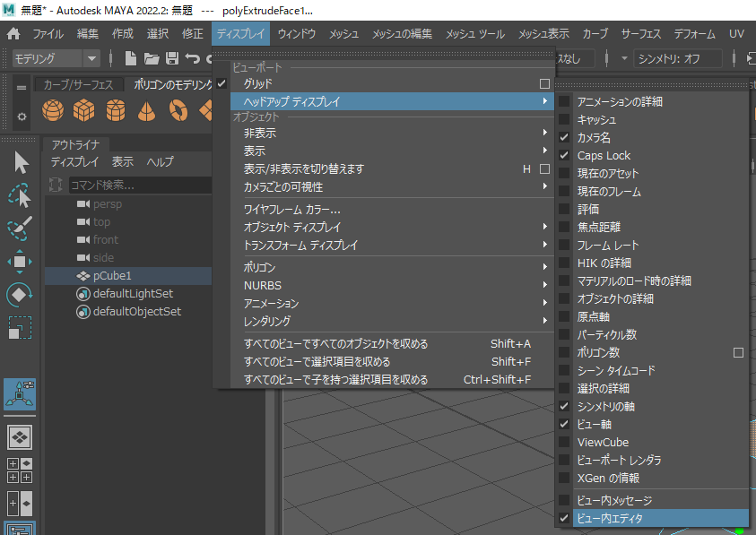Screen dimensions: 756x535
Task: Switch to single perspective view layout
Action: (x=20, y=437)
